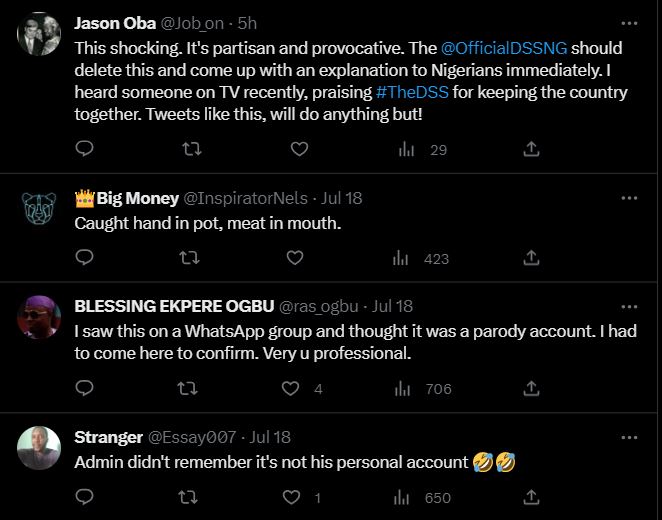Open more options on Jason Oba's tweet
Viewport: 662px width, 520px height.
click(628, 22)
